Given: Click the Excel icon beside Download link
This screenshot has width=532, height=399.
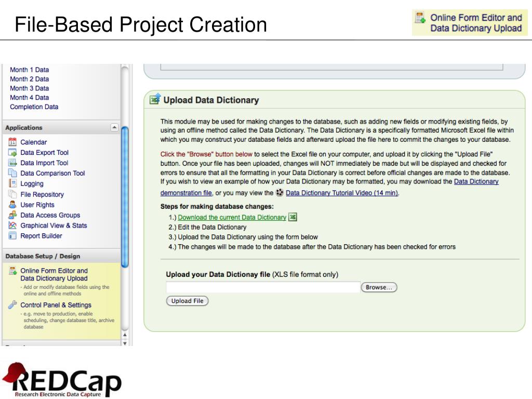Looking at the screenshot, I should click(292, 217).
